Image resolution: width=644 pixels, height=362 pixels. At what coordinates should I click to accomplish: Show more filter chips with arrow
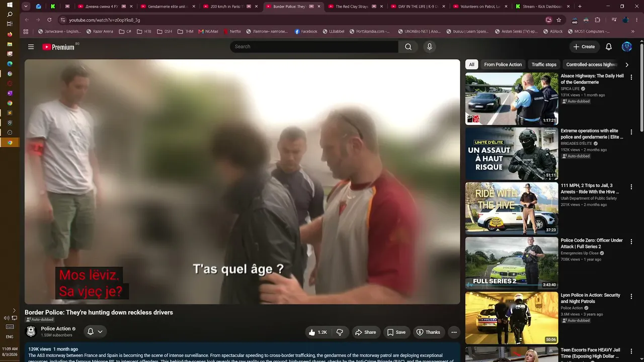[x=627, y=65]
